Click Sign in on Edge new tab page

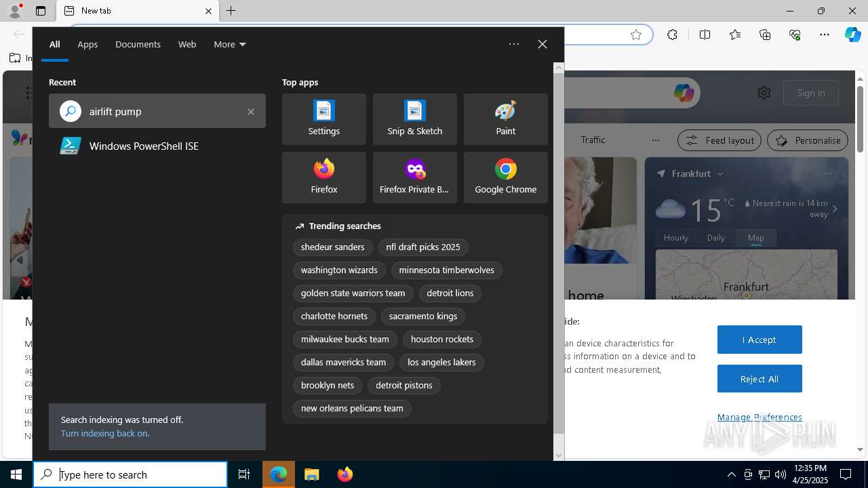click(811, 93)
